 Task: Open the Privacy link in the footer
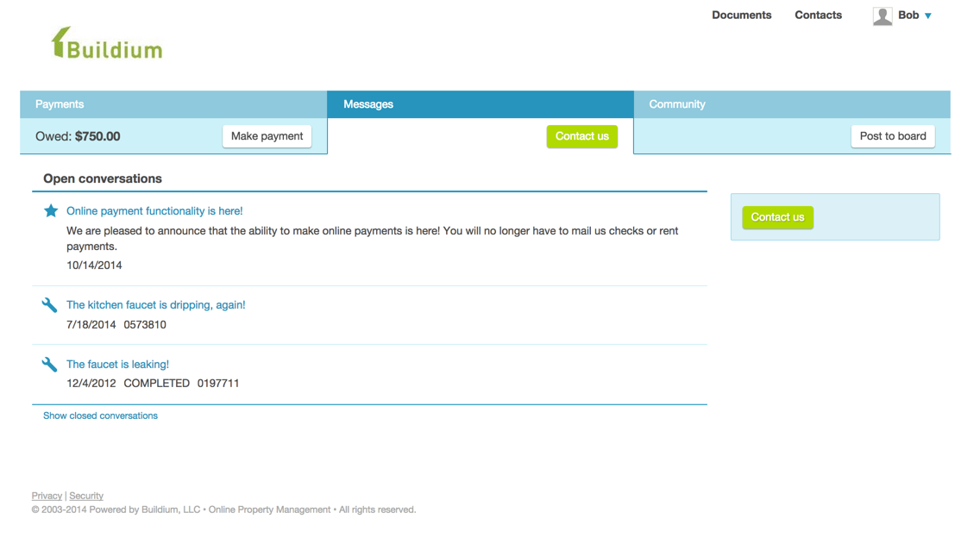coord(47,496)
